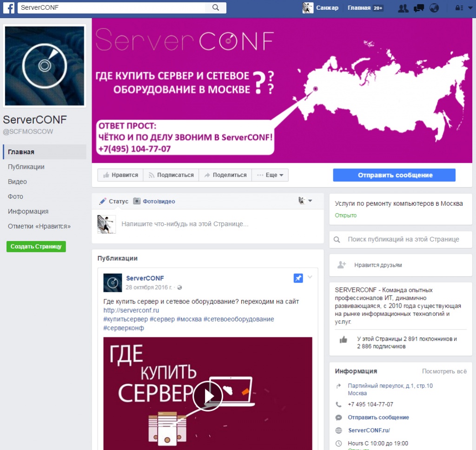Click the Подписаться button

pos(171,175)
